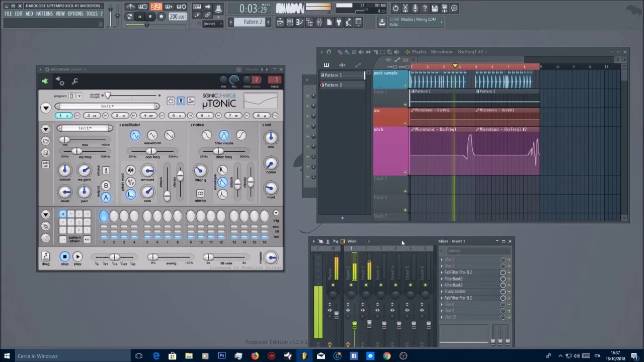Select output B in Microtonic

click(106, 186)
